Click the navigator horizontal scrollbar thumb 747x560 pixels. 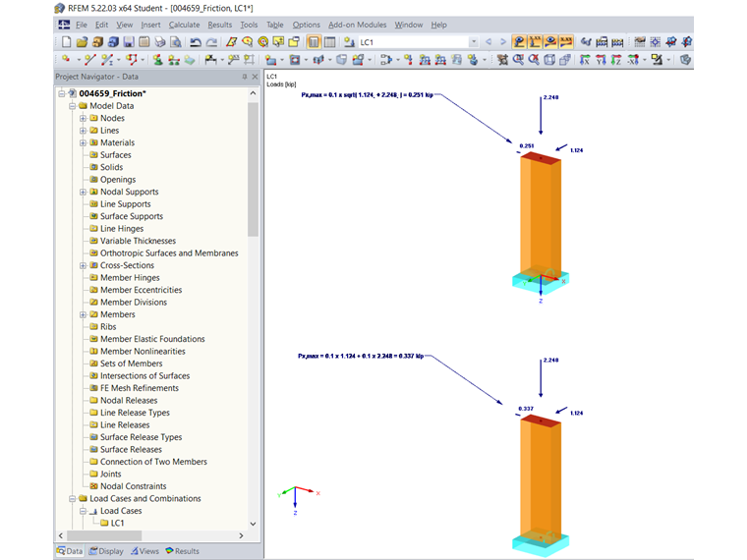click(104, 535)
